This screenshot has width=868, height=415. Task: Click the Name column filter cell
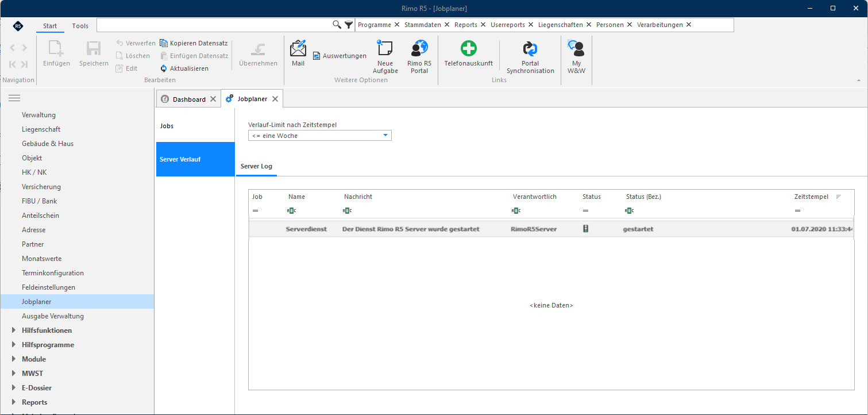pyautogui.click(x=313, y=211)
